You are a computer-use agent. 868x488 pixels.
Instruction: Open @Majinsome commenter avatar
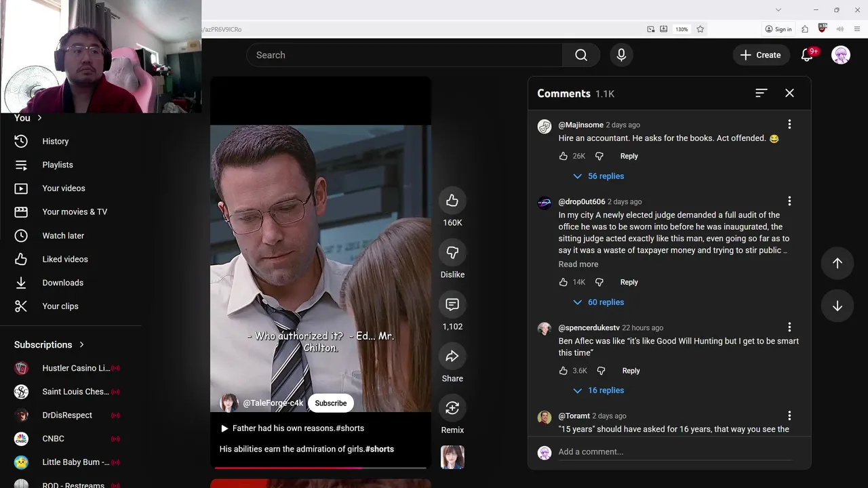545,127
